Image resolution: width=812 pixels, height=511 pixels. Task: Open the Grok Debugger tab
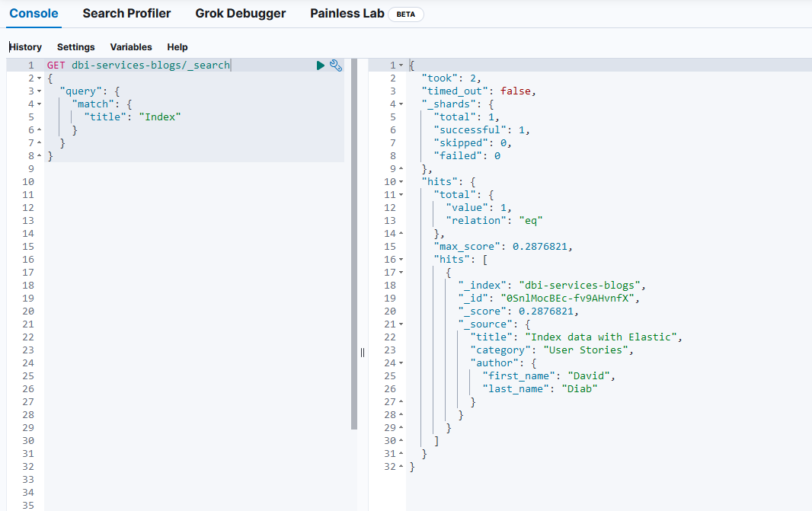coord(241,14)
